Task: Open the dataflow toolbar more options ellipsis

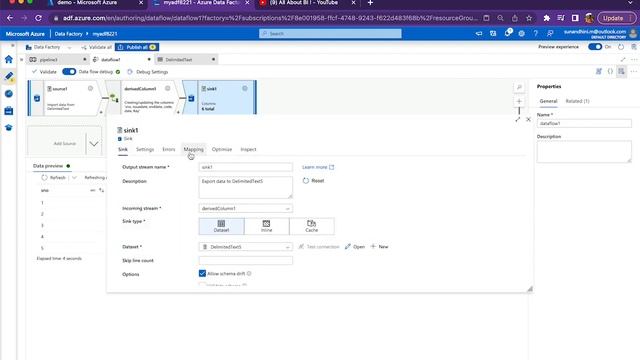Action: 633,71
